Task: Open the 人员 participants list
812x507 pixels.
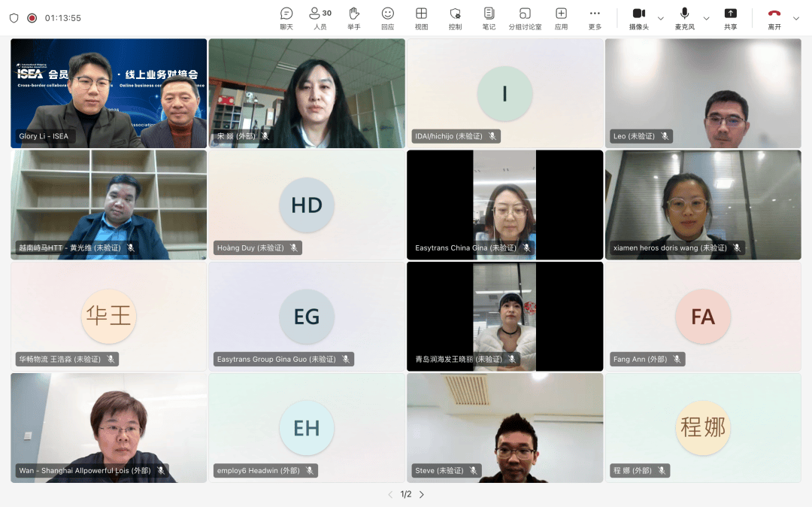Action: point(320,18)
